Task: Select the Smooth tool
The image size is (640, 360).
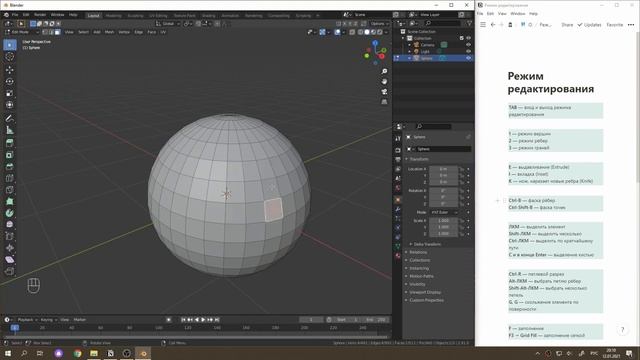Action: tap(10, 224)
